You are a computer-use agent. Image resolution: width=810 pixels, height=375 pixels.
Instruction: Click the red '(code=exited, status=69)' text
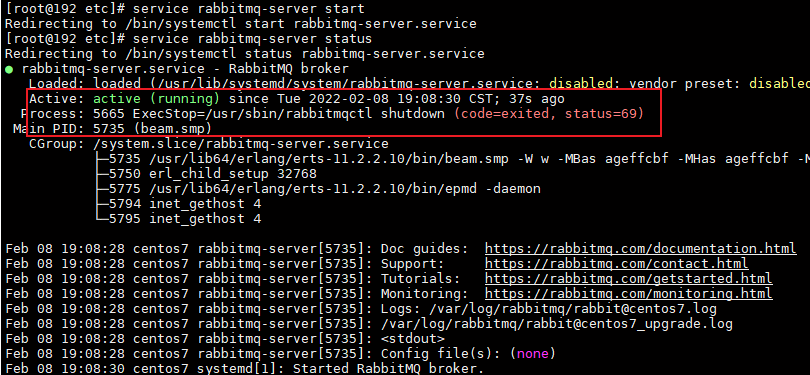coord(549,114)
